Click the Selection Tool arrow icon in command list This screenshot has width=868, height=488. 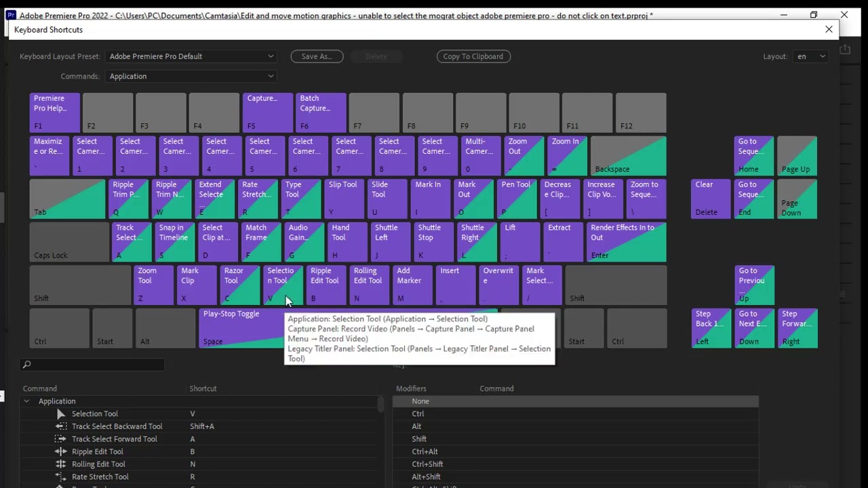pos(61,414)
